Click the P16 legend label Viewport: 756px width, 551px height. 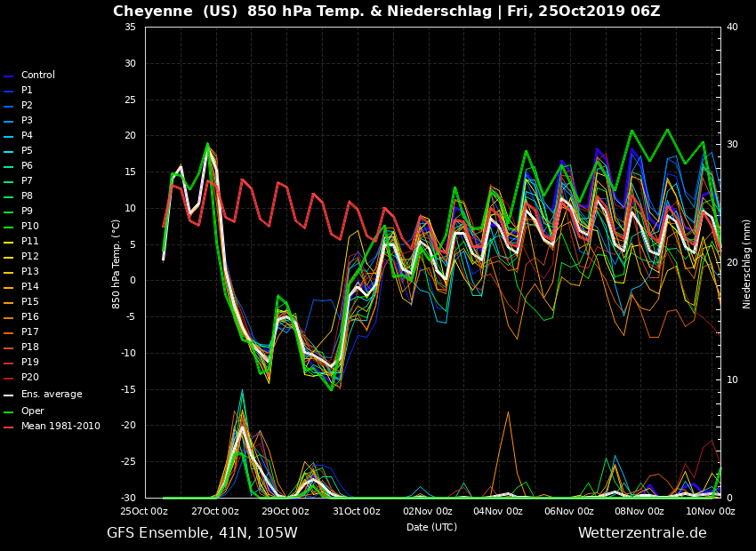pyautogui.click(x=30, y=316)
